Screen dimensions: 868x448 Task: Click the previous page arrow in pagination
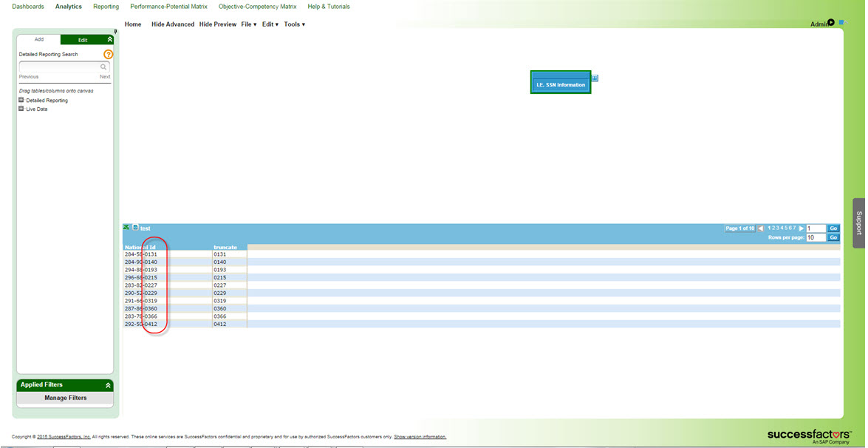point(761,228)
